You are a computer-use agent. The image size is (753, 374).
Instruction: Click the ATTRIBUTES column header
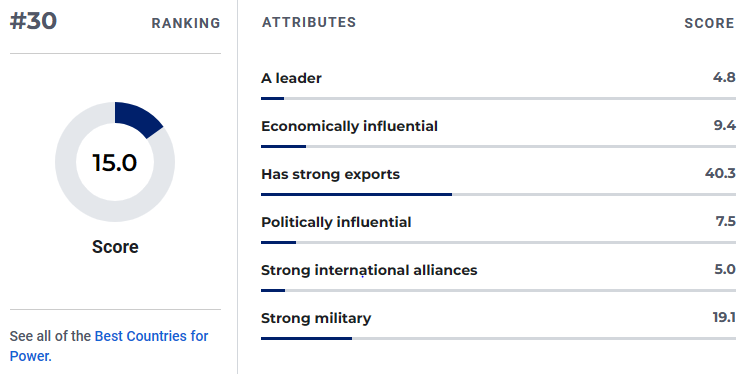click(309, 22)
